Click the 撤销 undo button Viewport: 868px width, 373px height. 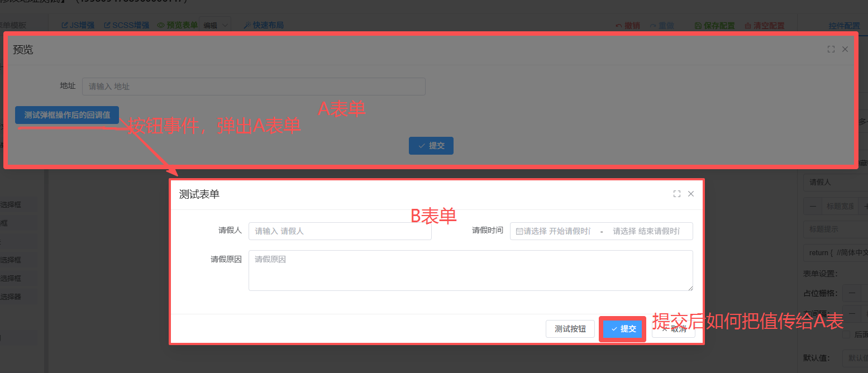[x=628, y=26]
